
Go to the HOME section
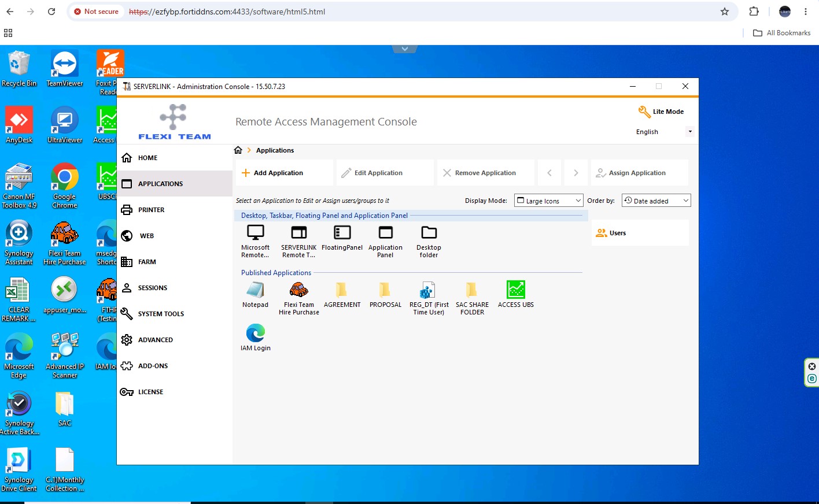click(175, 158)
